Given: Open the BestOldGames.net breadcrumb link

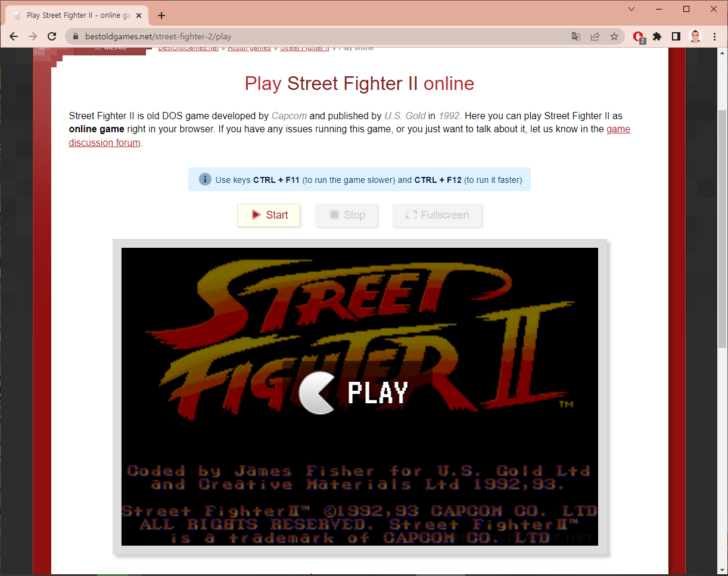Looking at the screenshot, I should [x=188, y=48].
